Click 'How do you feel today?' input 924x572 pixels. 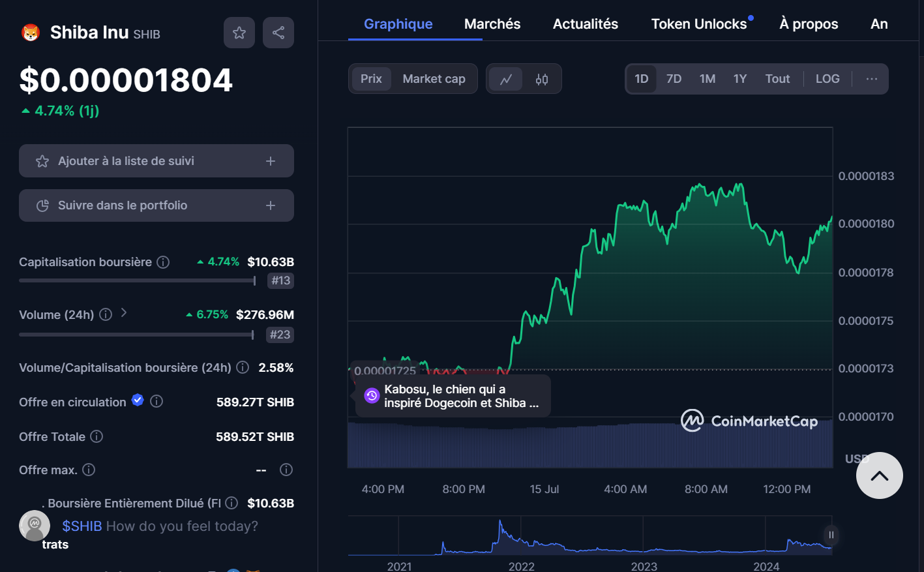[x=182, y=526]
